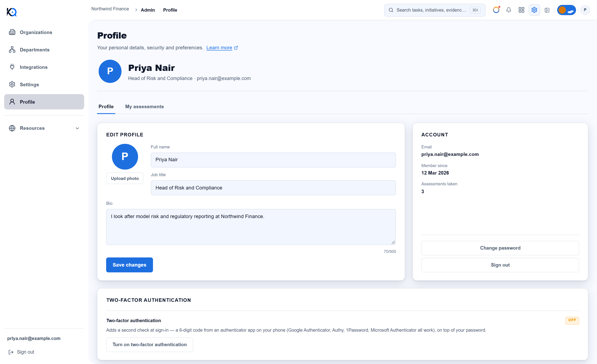The image size is (597, 364).
Task: Open Integrations via the plug icon
Action: pyautogui.click(x=12, y=67)
